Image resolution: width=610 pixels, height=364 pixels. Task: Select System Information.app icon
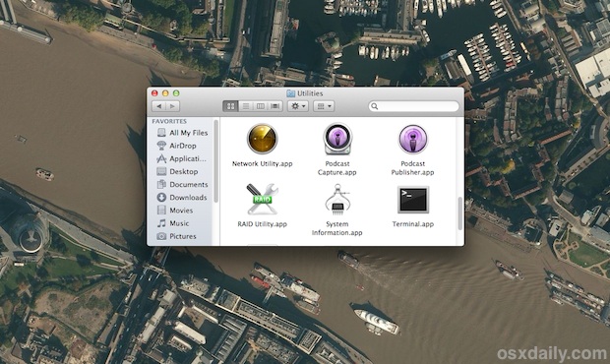point(336,200)
